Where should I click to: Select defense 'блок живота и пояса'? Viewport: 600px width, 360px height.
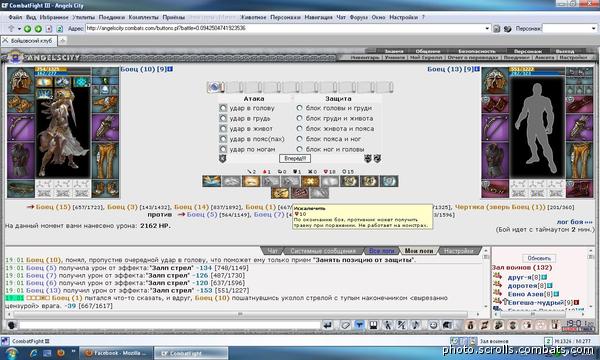(x=300, y=129)
